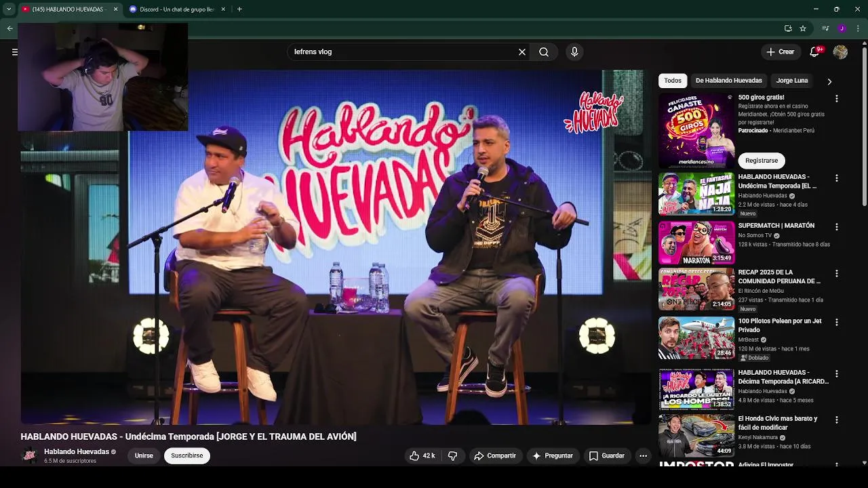Click the MrBeast channel name
The image size is (868, 488).
click(749, 340)
